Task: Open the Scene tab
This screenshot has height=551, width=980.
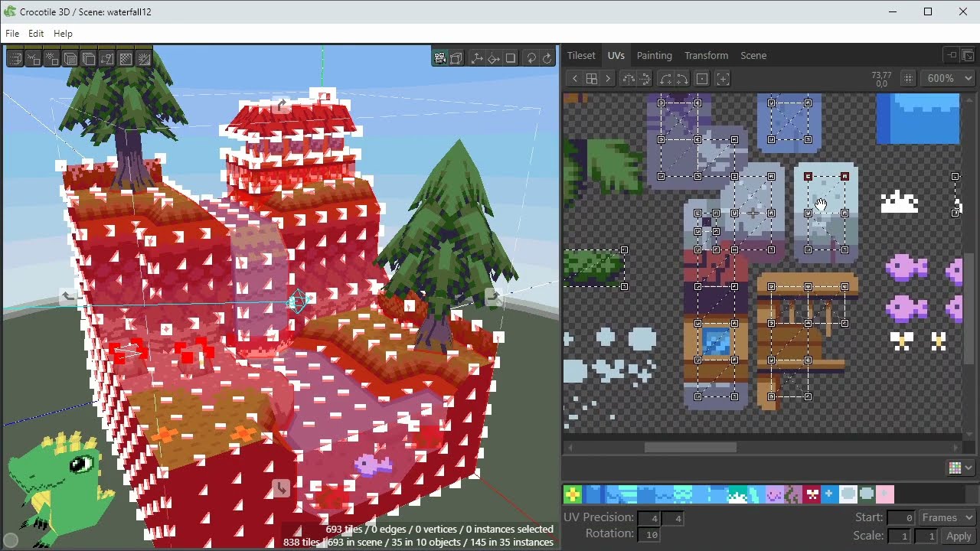Action: coord(753,55)
